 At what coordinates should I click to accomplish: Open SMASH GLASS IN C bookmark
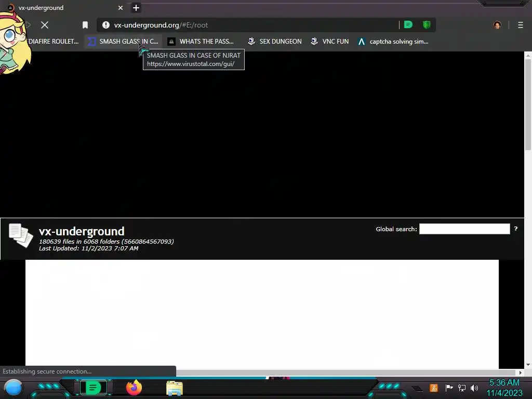[123, 42]
